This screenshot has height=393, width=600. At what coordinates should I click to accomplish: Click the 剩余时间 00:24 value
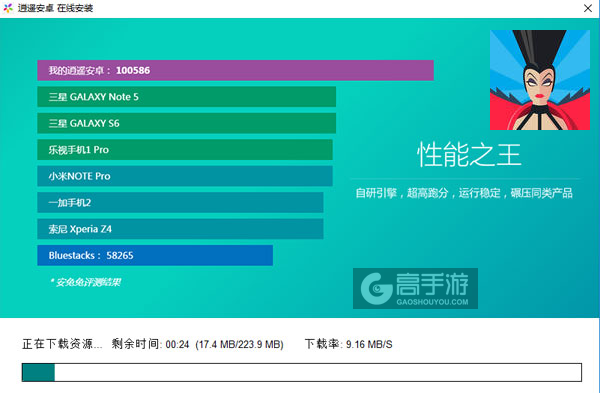pyautogui.click(x=150, y=344)
